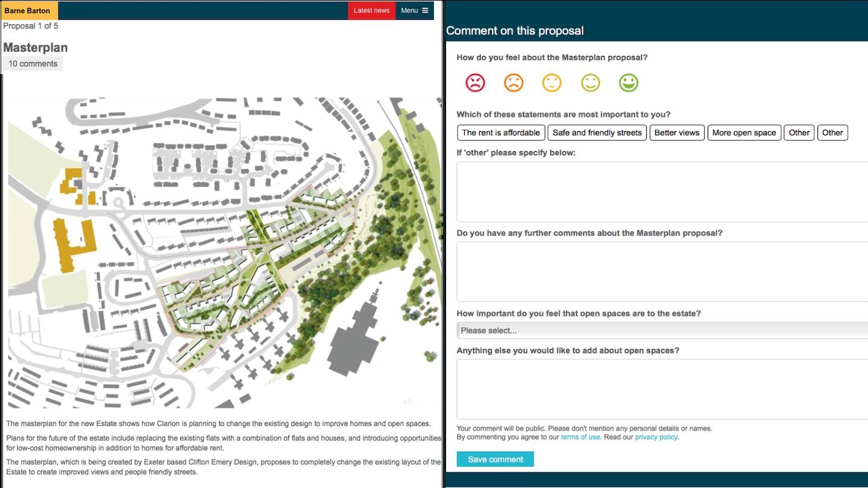Select the first 'Other' statement option

tap(799, 133)
